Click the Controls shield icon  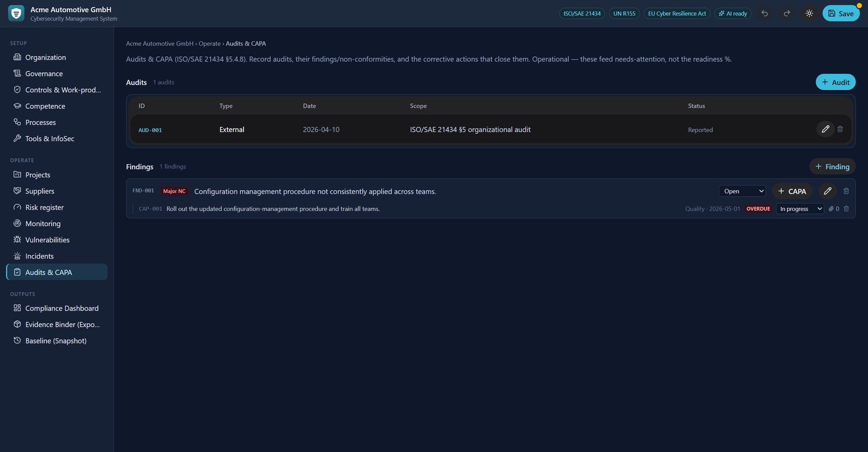(x=17, y=89)
